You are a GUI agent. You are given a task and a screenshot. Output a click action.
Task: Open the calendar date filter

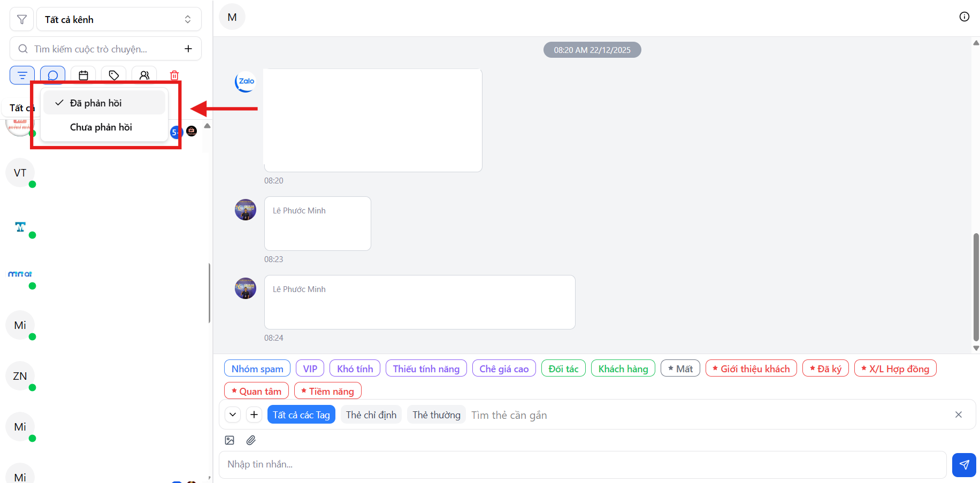(x=83, y=75)
